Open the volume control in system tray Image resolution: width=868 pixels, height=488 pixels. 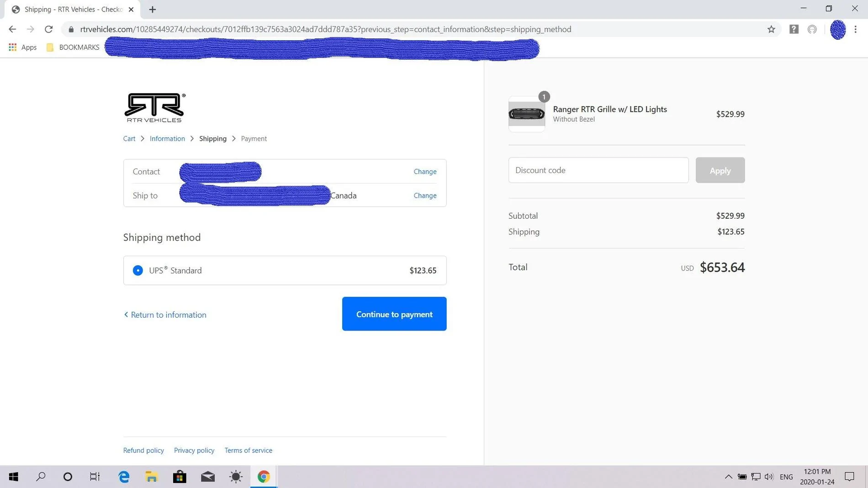pos(769,477)
